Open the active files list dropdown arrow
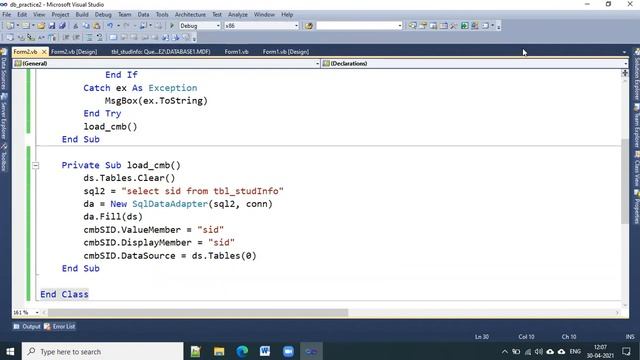The image size is (640, 360). coord(624,52)
